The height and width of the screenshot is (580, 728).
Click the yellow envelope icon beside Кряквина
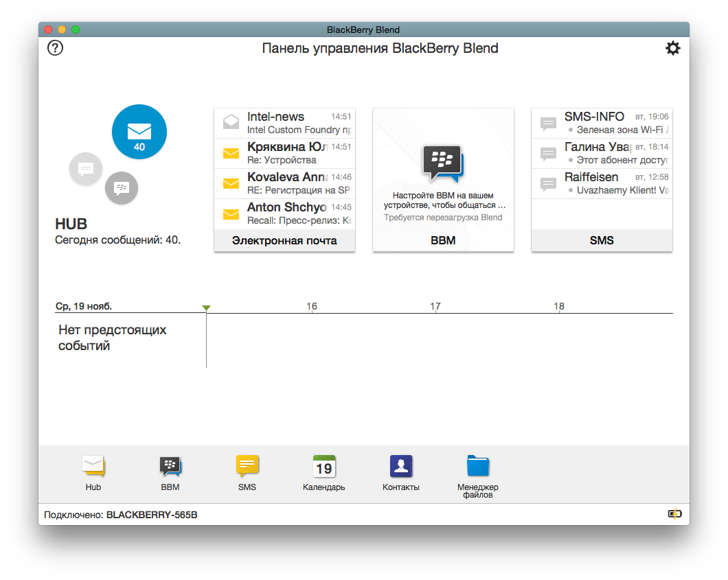point(231,153)
